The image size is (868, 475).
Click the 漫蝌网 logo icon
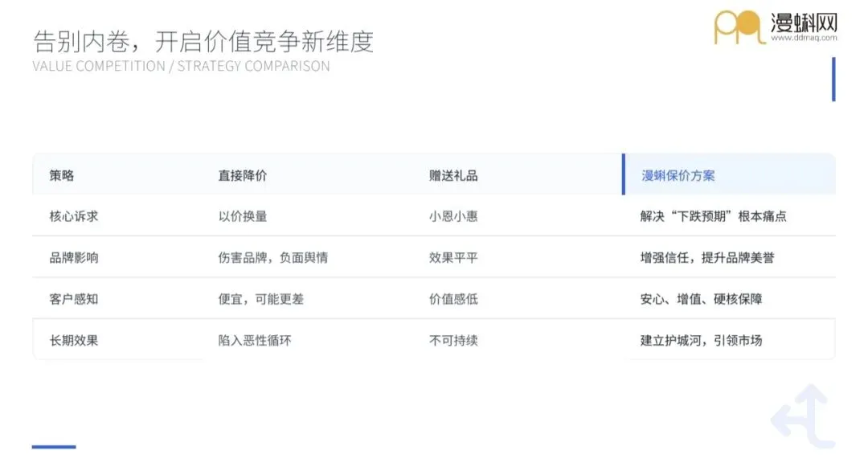tap(739, 26)
